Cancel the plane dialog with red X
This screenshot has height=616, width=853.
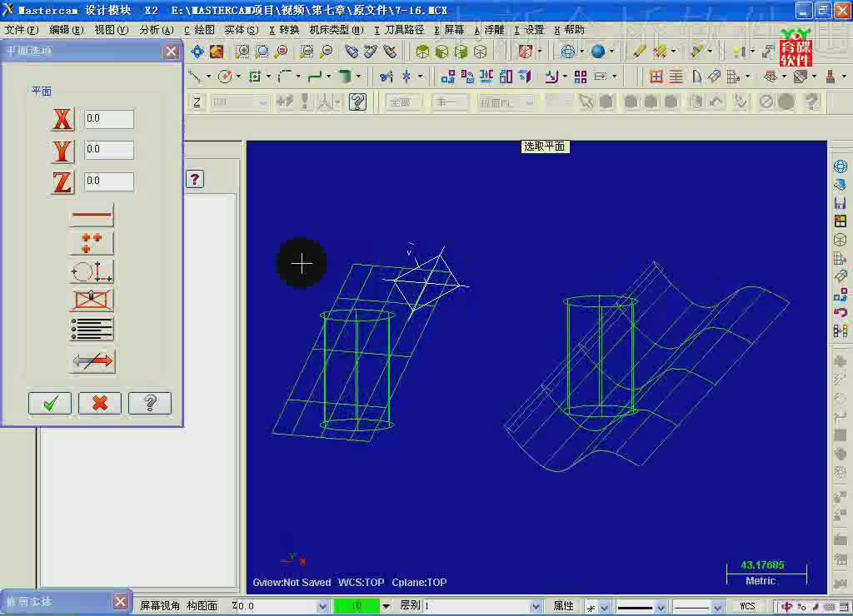(100, 404)
